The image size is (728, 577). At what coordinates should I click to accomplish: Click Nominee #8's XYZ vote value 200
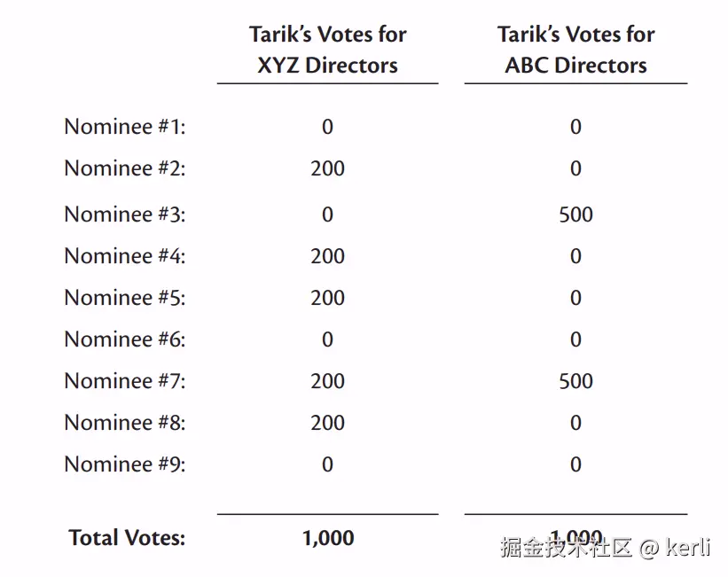[328, 423]
